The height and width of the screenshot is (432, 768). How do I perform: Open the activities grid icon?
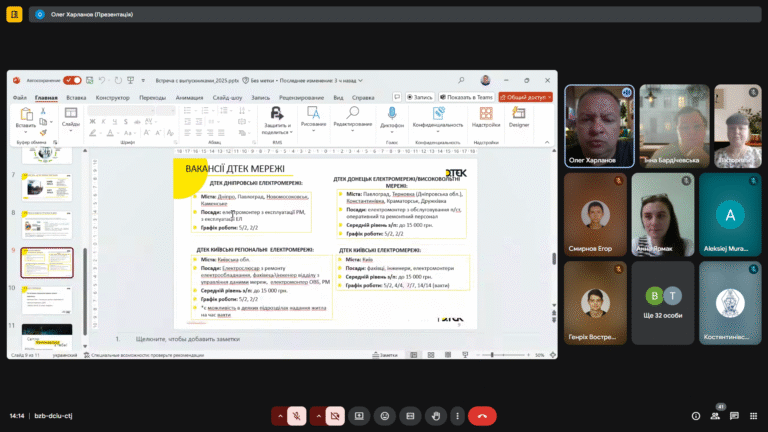click(x=753, y=416)
